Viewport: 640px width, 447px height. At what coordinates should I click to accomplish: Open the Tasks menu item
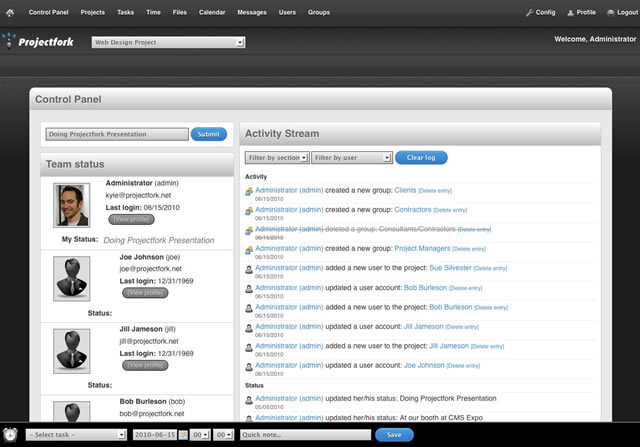pos(125,12)
